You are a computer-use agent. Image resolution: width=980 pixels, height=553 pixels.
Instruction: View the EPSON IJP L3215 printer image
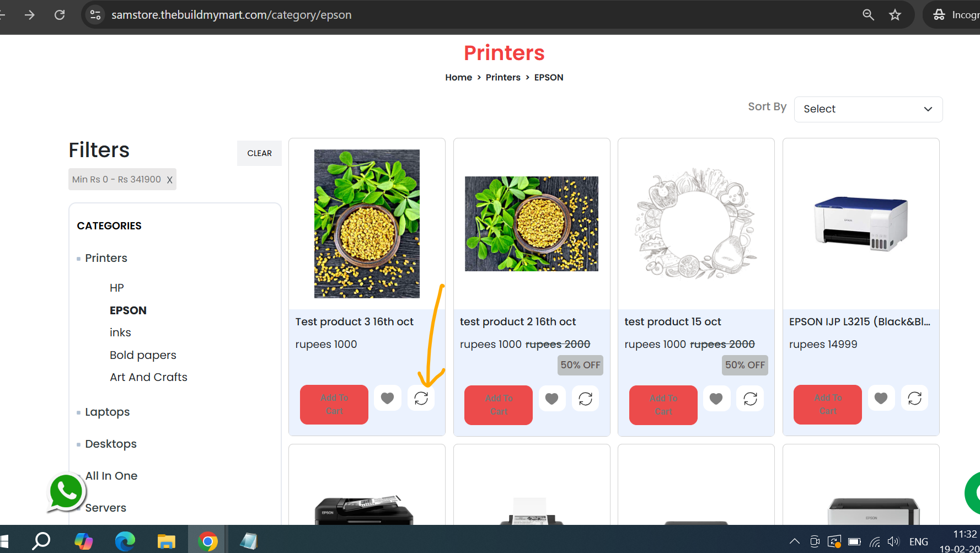tap(861, 224)
